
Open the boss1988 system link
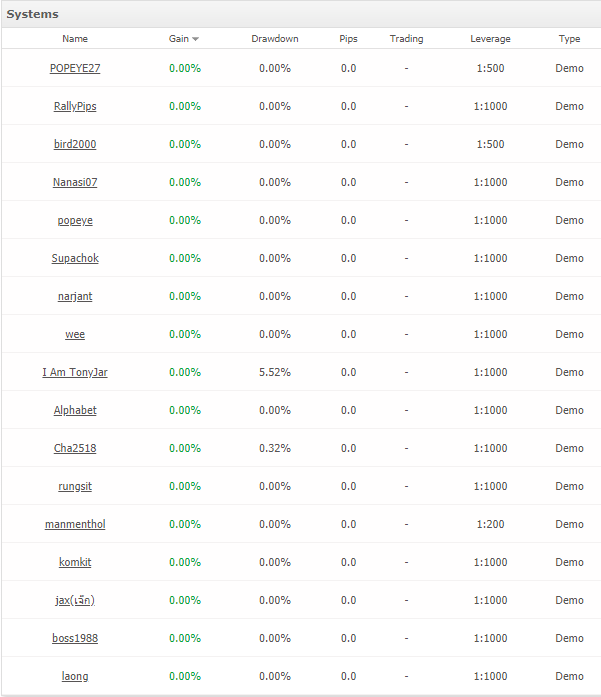(x=75, y=638)
